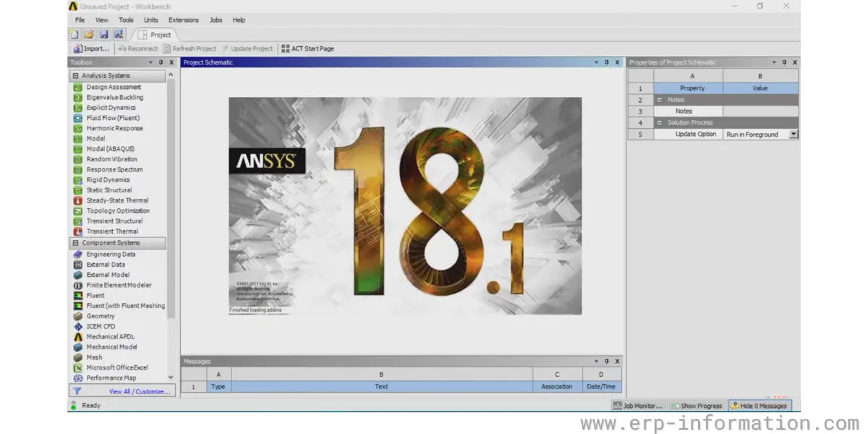
Task: Open the Extensions menu
Action: point(184,20)
